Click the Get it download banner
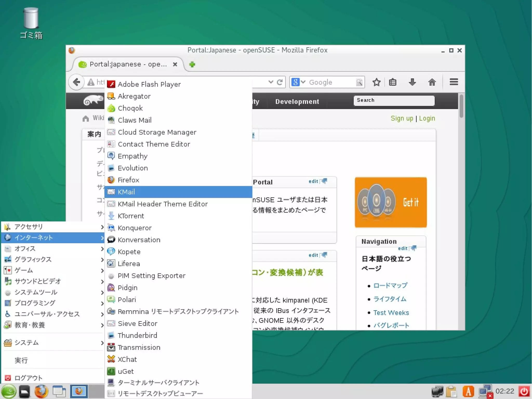The width and height of the screenshot is (532, 399). (x=391, y=202)
